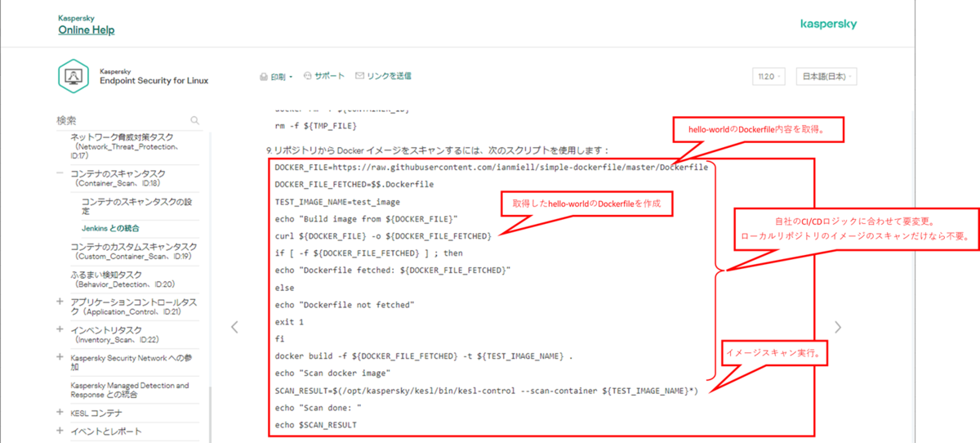Click the magnifier search icon
The image size is (980, 443).
(x=194, y=120)
